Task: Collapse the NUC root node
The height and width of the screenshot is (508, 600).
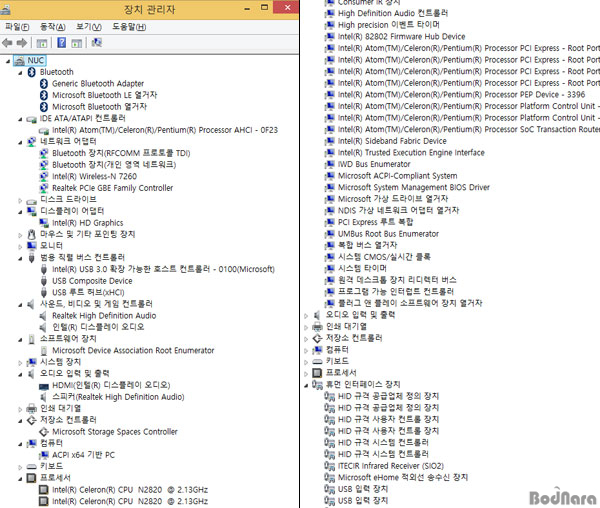Action: pyautogui.click(x=8, y=61)
